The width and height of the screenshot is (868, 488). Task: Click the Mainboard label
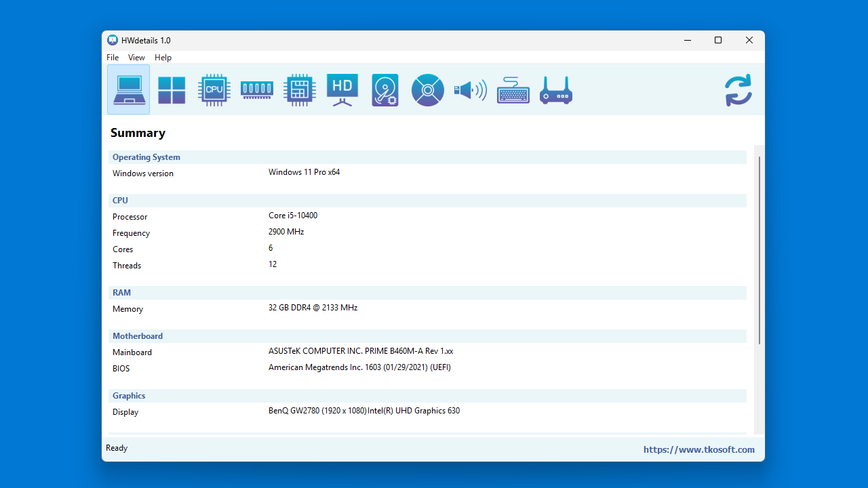[132, 352]
